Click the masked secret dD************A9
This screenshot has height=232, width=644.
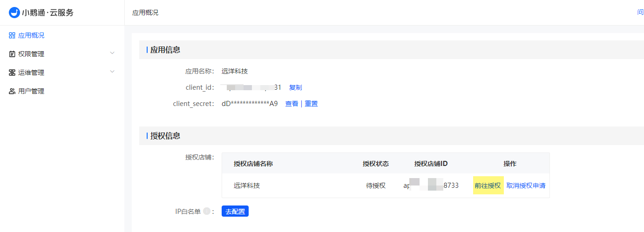pos(250,104)
